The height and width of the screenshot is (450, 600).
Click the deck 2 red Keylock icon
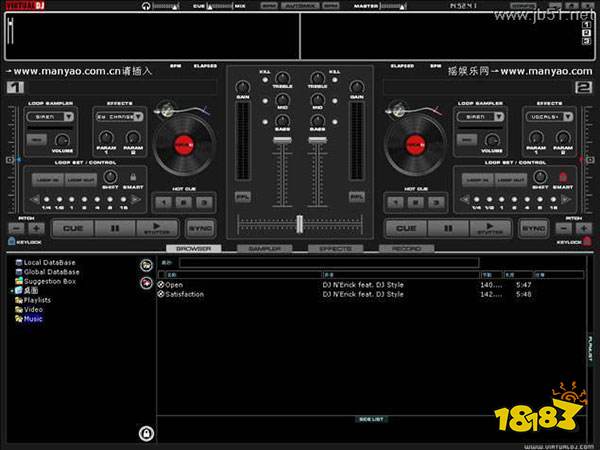pos(587,241)
